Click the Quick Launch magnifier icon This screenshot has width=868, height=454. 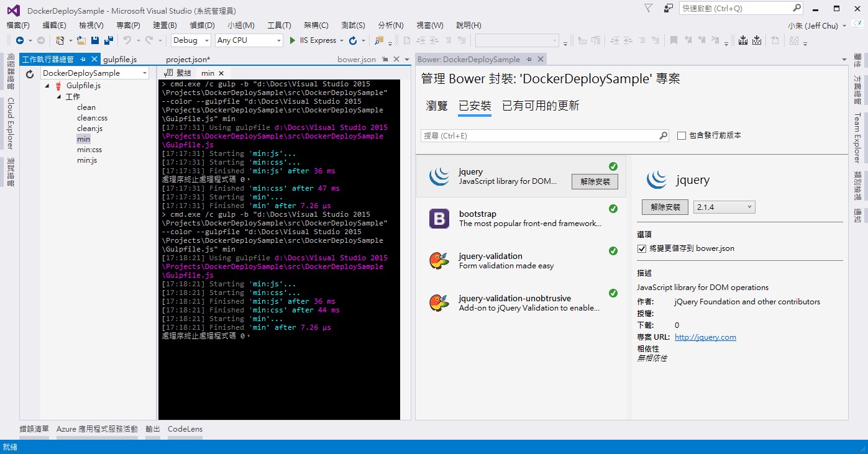click(797, 8)
